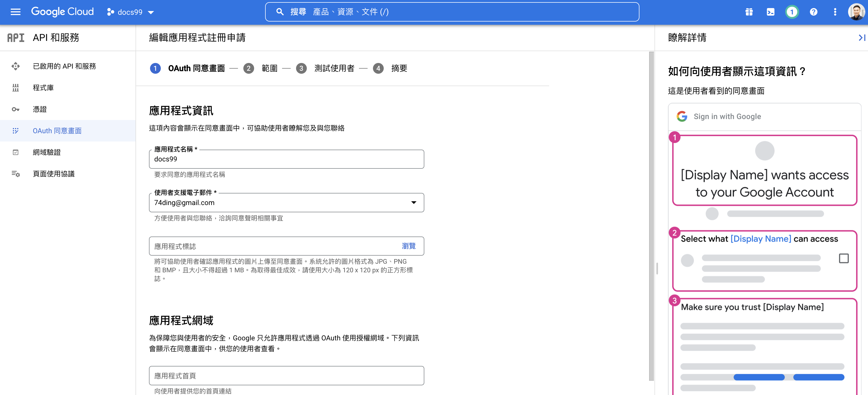Viewport: 868px width, 395px height.
Task: Activate Cloud Shell terminal icon
Action: 770,12
